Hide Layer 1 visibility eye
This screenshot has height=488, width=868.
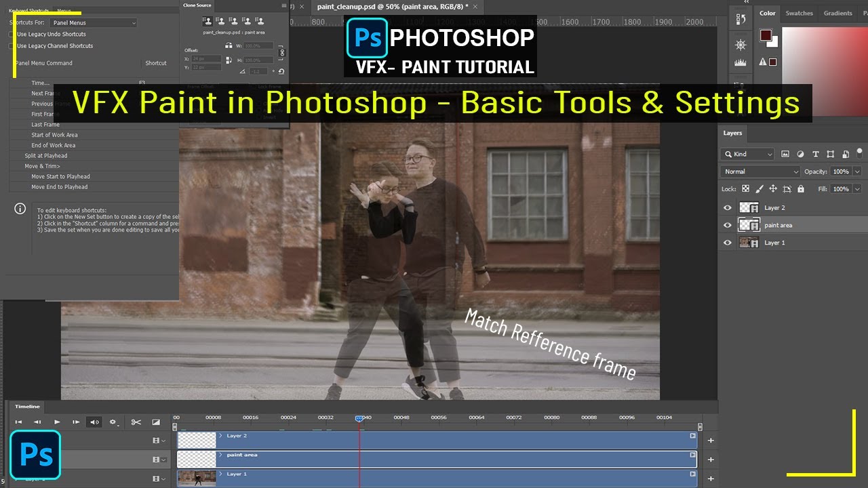(x=728, y=243)
